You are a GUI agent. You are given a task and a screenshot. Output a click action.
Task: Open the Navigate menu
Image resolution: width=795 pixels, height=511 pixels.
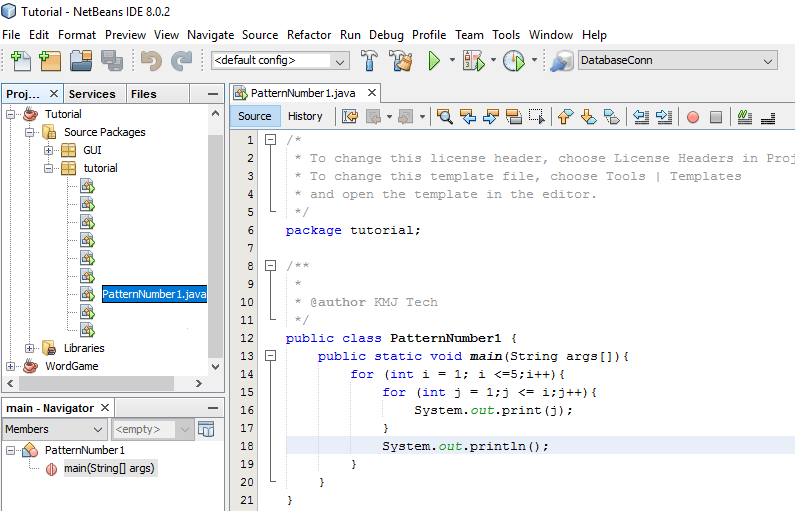pyautogui.click(x=210, y=35)
